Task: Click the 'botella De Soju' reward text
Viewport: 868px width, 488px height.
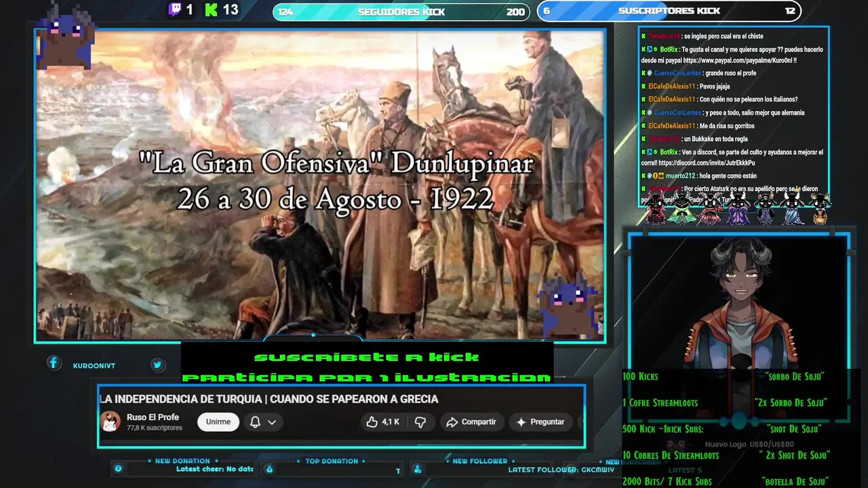Action: tap(795, 481)
